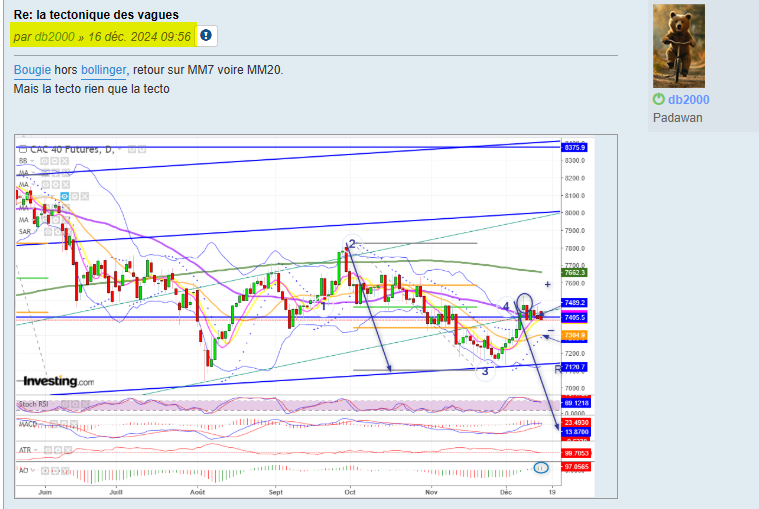This screenshot has height=509, width=759.
Task: Select the line 'Mais la tecto rien que la tecto'
Action: click(91, 89)
